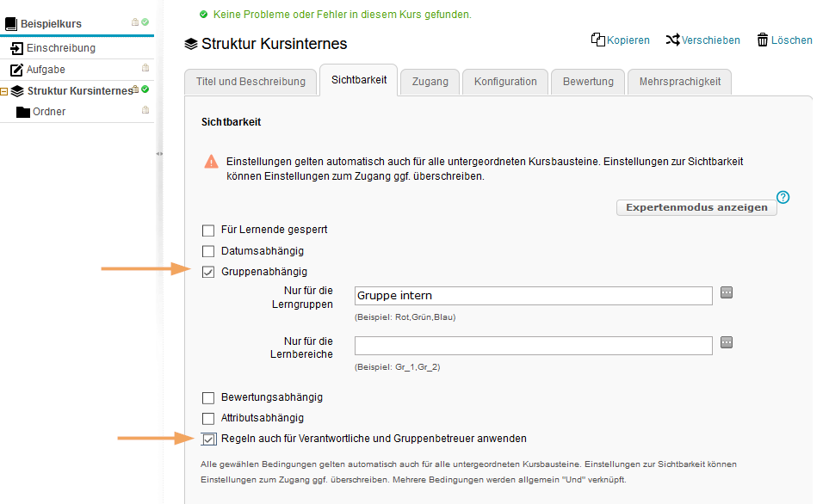The width and height of the screenshot is (829, 504).
Task: Click the Expertenmodus anzeigen button
Action: 696,207
